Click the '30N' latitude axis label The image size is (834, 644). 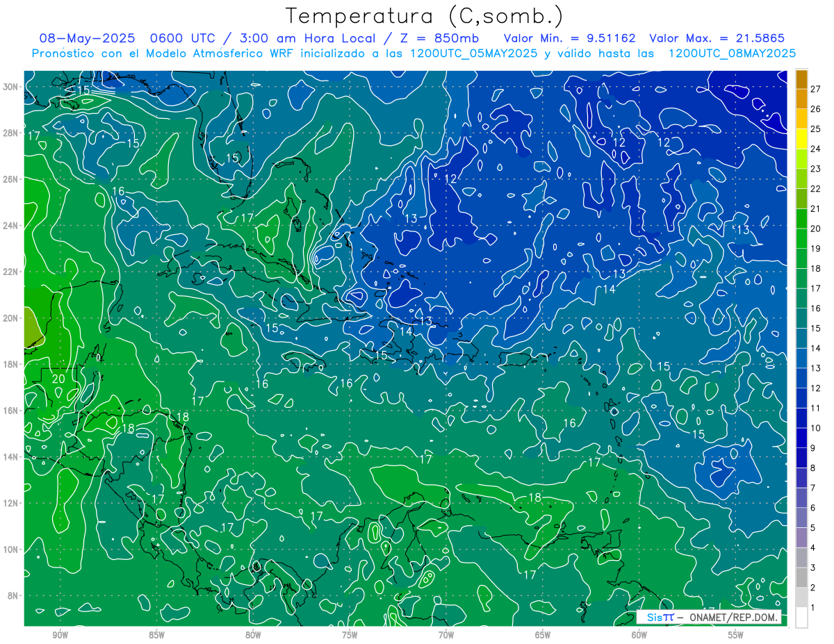[x=10, y=87]
